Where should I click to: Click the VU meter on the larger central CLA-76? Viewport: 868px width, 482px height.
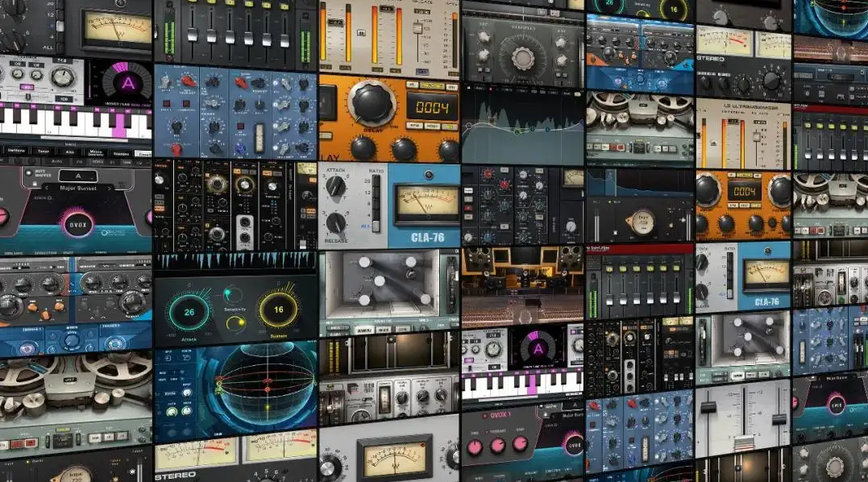(427, 203)
